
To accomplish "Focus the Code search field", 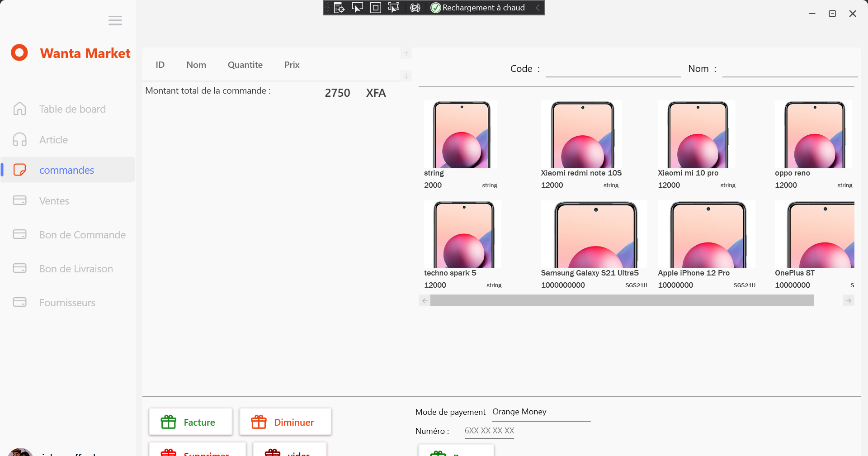I will coord(613,69).
